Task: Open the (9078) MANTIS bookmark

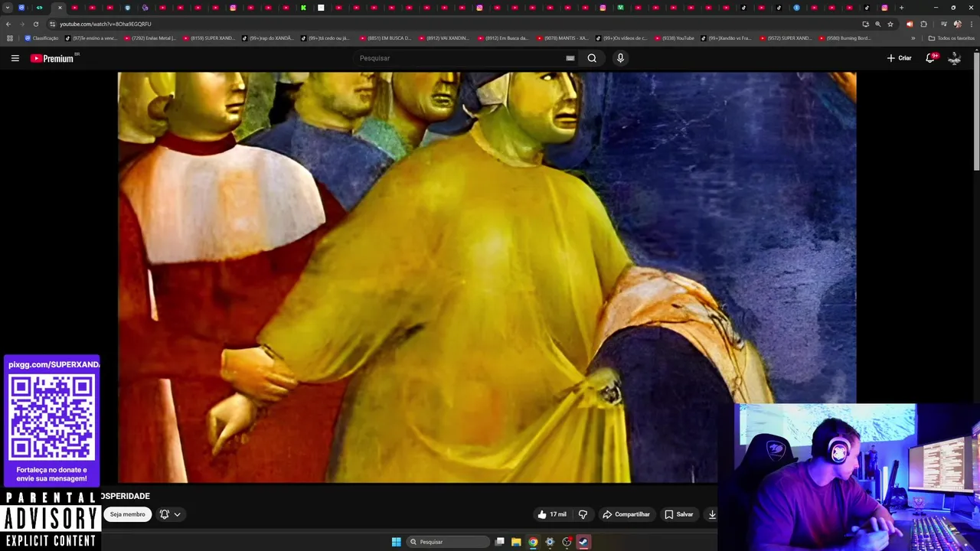Action: pos(563,38)
